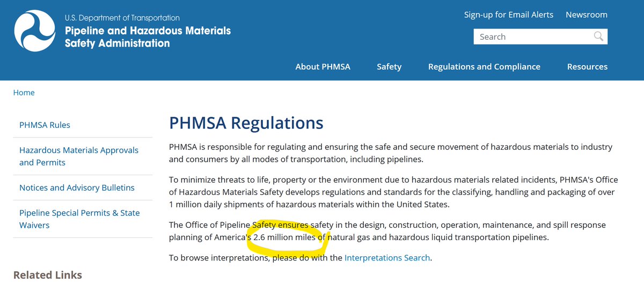This screenshot has height=282, width=644.
Task: Click the PHMSA Regulations heading
Action: pyautogui.click(x=246, y=123)
